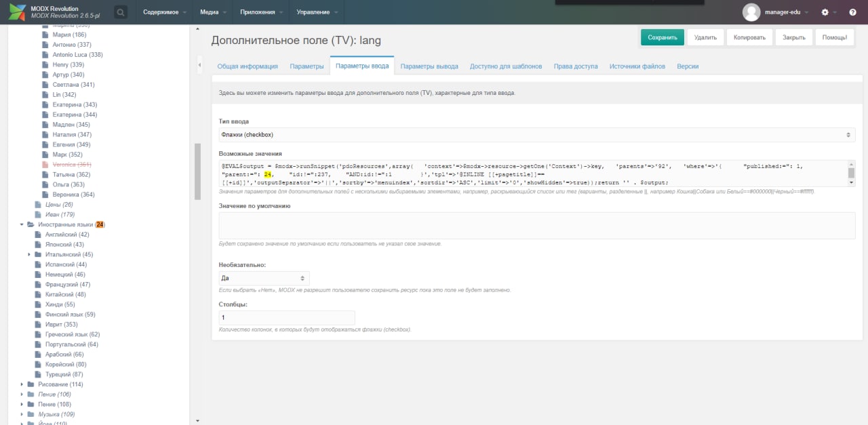The image size is (868, 425).
Task: Click the resource tree vertical scrollbar
Action: [x=197, y=171]
